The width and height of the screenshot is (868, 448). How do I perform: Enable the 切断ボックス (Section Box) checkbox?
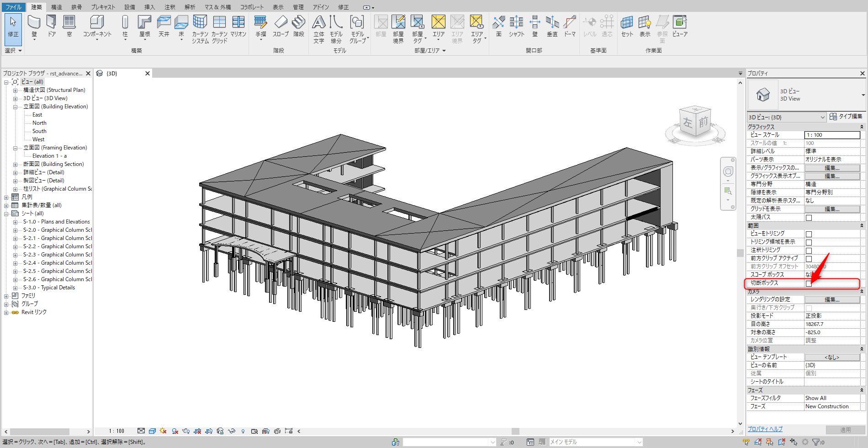click(x=809, y=283)
